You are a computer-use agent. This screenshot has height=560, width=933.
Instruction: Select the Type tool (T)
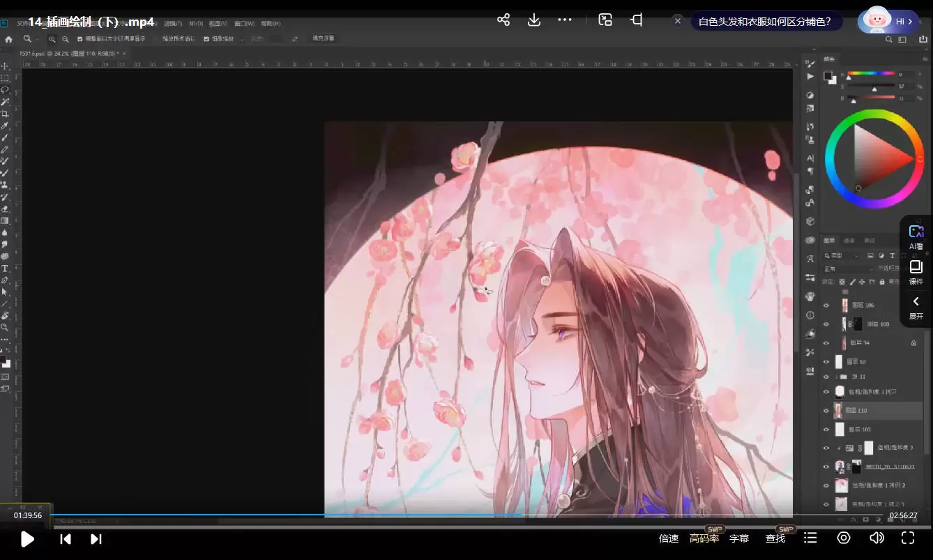coord(5,268)
